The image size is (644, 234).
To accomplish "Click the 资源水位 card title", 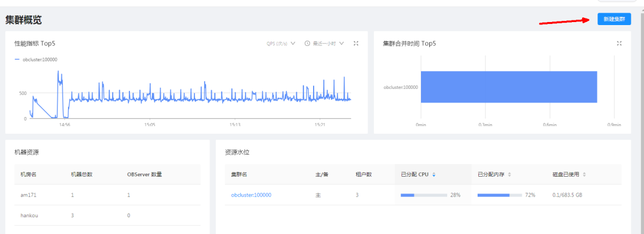I will [x=237, y=152].
